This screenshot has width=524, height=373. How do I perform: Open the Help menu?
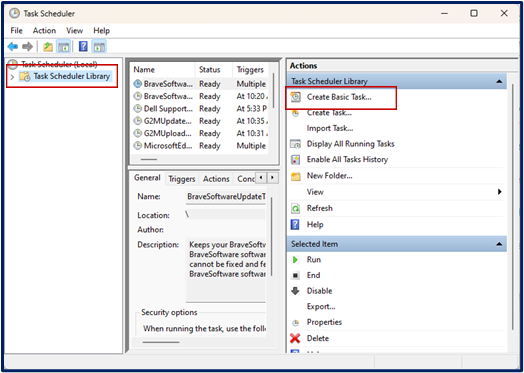[102, 31]
